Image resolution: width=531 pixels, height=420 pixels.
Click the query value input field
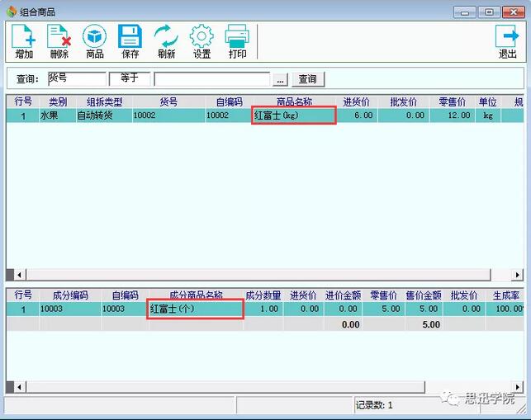pyautogui.click(x=212, y=79)
